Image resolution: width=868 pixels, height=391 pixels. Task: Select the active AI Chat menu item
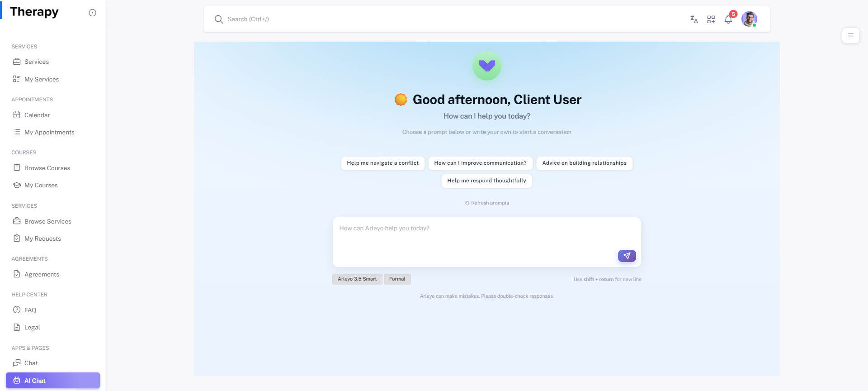point(53,381)
